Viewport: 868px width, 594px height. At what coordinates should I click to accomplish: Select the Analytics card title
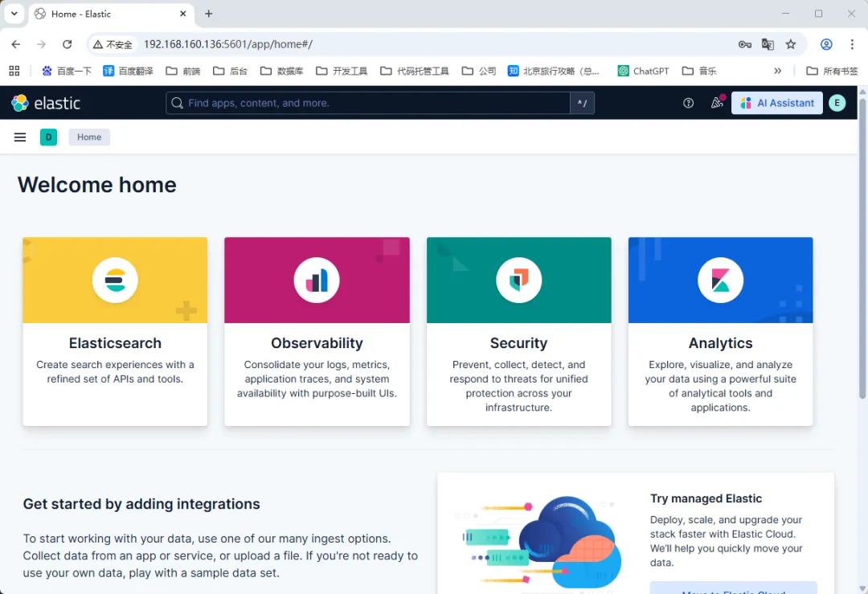720,343
